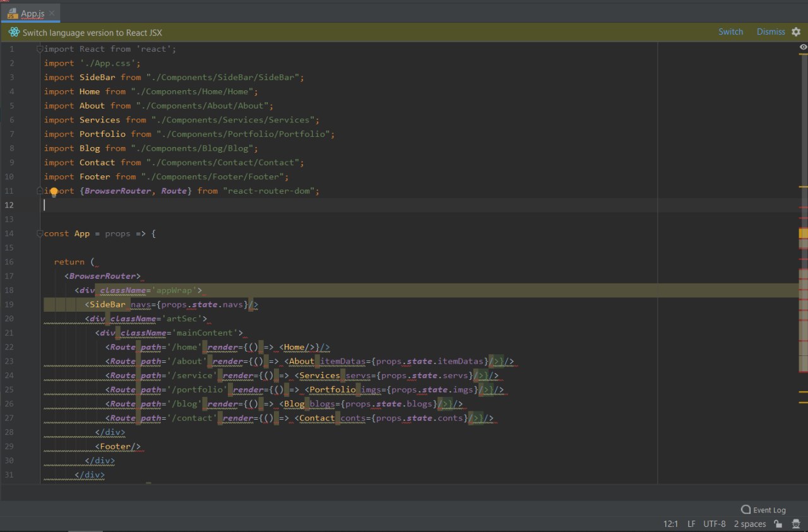Viewport: 808px width, 532px height.
Task: Dismiss the React JSX language notification
Action: 771,32
